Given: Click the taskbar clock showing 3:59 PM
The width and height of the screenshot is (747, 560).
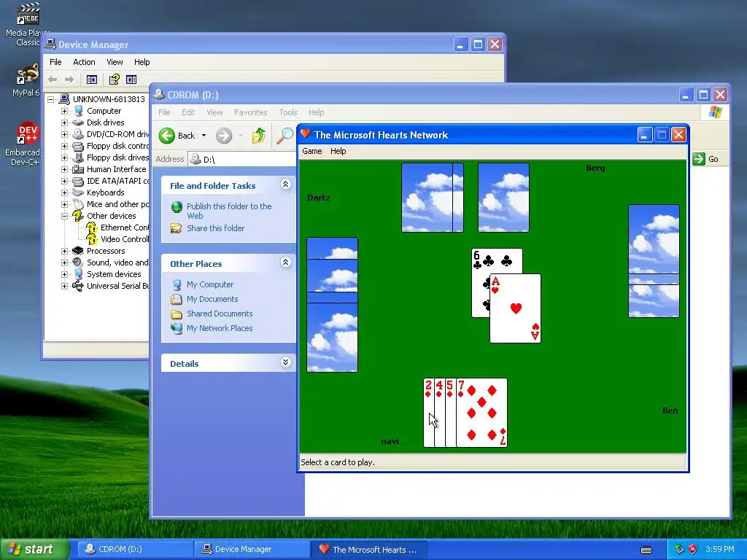Looking at the screenshot, I should [x=719, y=550].
